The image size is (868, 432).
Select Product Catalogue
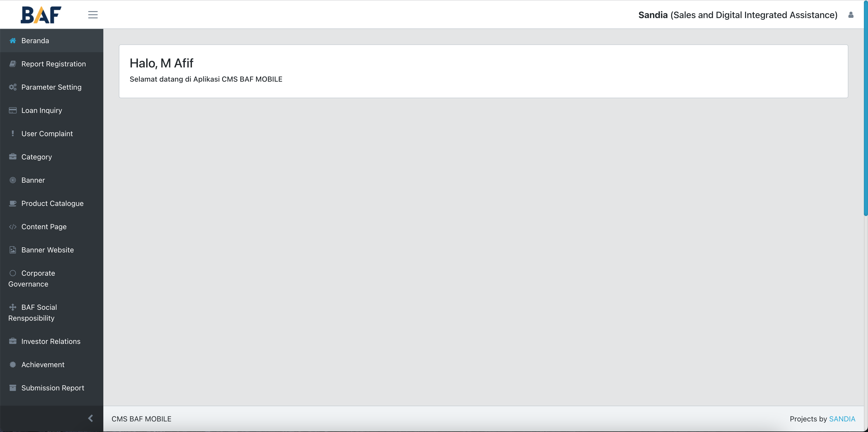52,203
